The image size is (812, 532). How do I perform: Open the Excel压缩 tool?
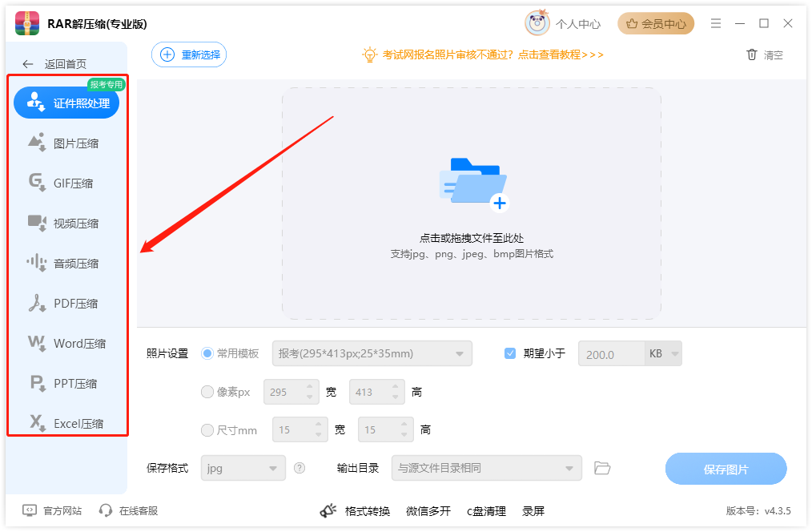coord(67,423)
